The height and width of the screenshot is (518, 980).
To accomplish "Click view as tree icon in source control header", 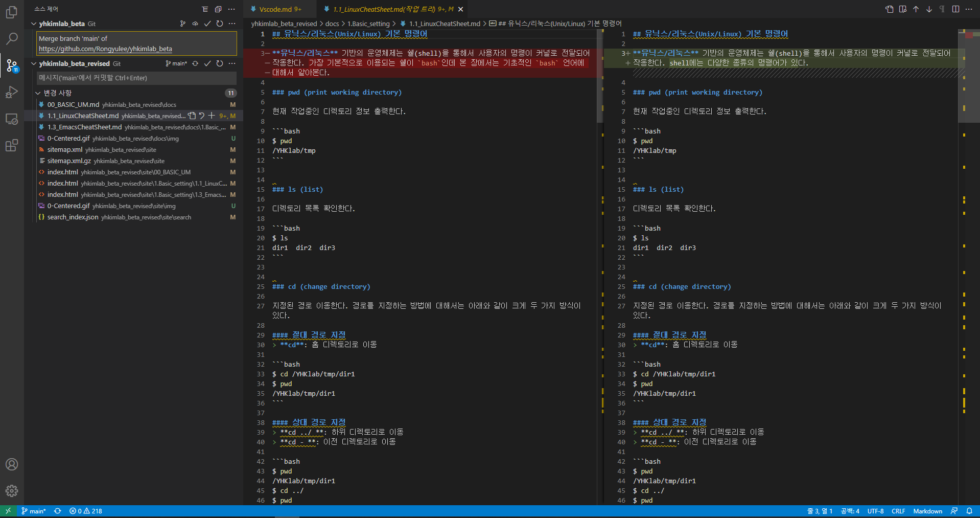I will pyautogui.click(x=205, y=9).
